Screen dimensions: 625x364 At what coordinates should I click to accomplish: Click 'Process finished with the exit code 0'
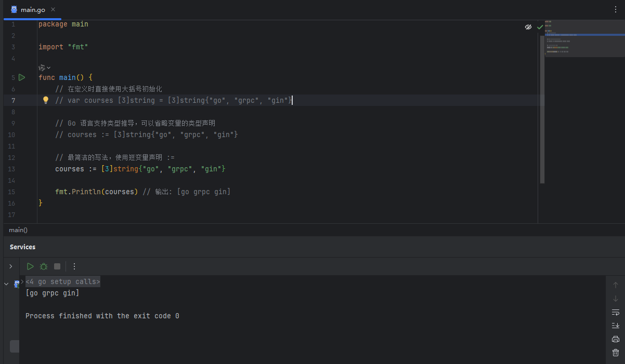point(102,316)
